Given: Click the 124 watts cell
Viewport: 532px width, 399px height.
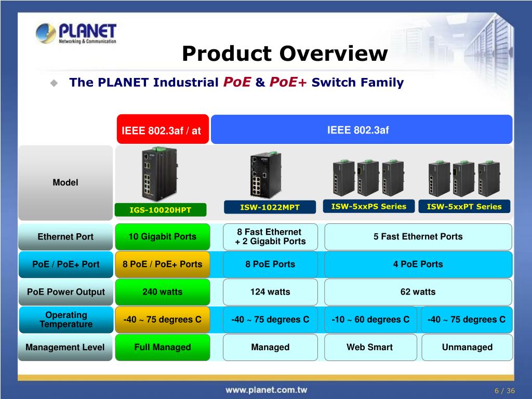Looking at the screenshot, I should (x=270, y=292).
